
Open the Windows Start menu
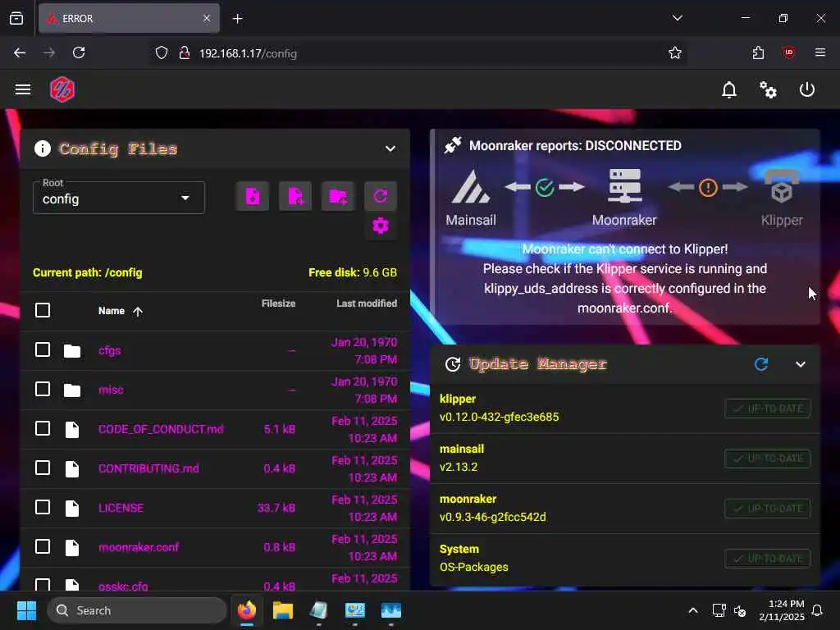pos(26,610)
